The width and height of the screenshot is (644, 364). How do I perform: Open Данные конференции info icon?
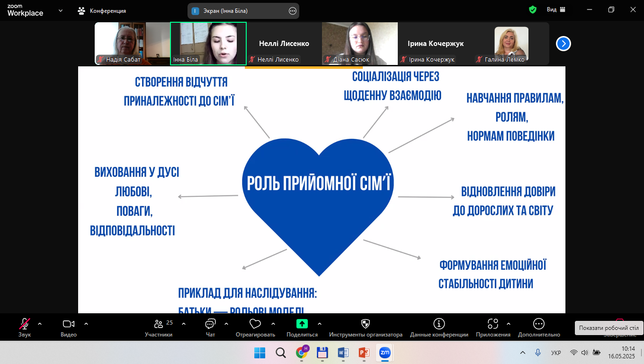(x=439, y=324)
